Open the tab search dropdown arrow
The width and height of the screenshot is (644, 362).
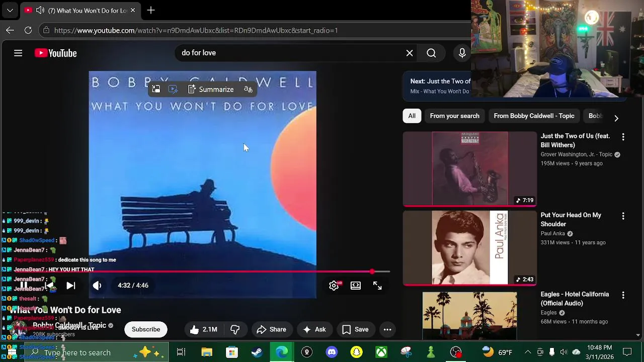click(10, 10)
